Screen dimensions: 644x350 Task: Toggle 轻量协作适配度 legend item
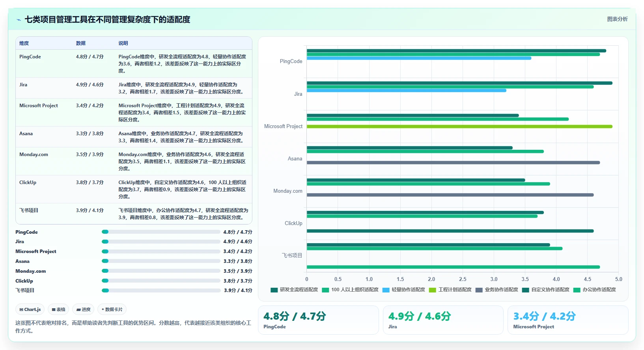404,290
